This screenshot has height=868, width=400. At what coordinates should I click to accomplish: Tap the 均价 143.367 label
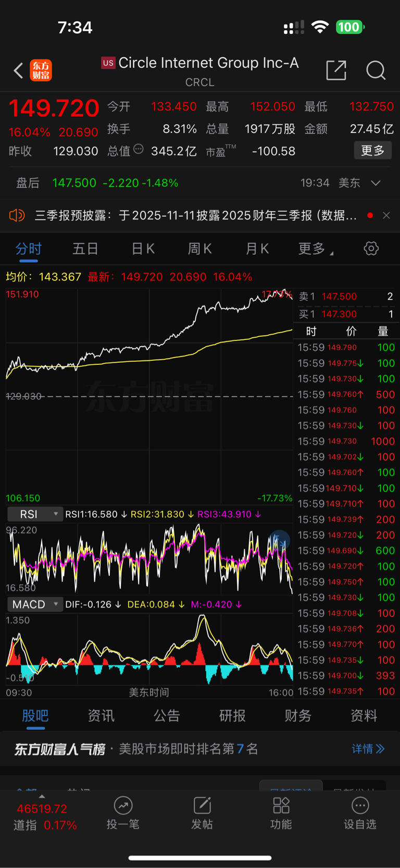click(x=43, y=277)
